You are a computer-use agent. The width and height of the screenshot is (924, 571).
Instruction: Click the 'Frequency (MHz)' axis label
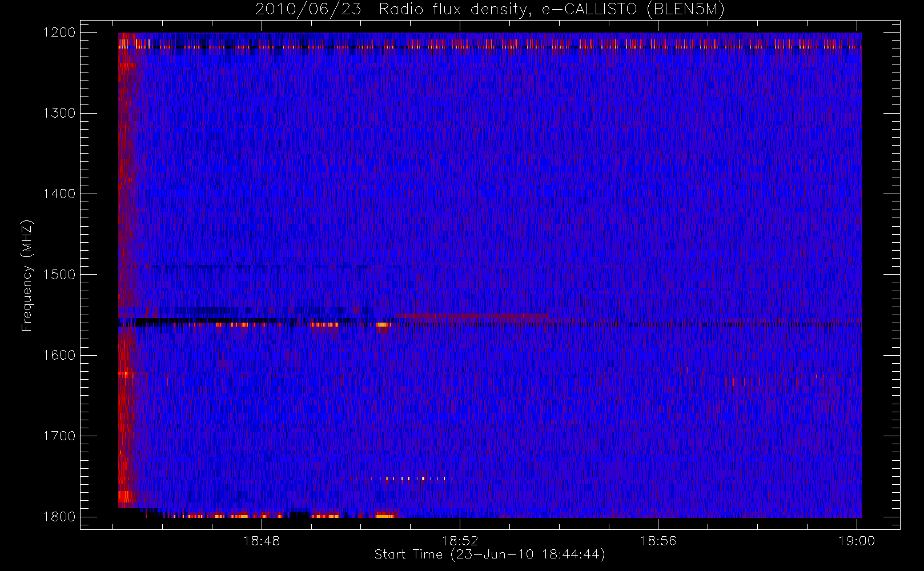coord(27,275)
